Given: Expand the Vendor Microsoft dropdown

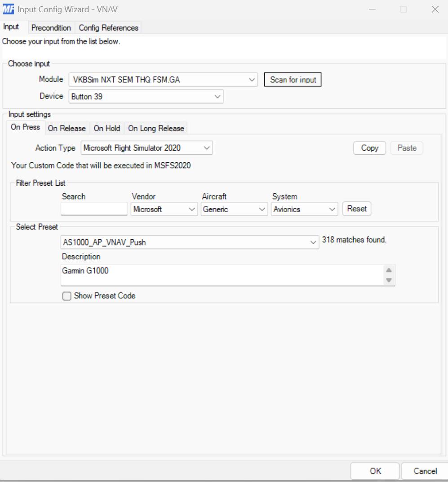Looking at the screenshot, I should (x=164, y=210).
